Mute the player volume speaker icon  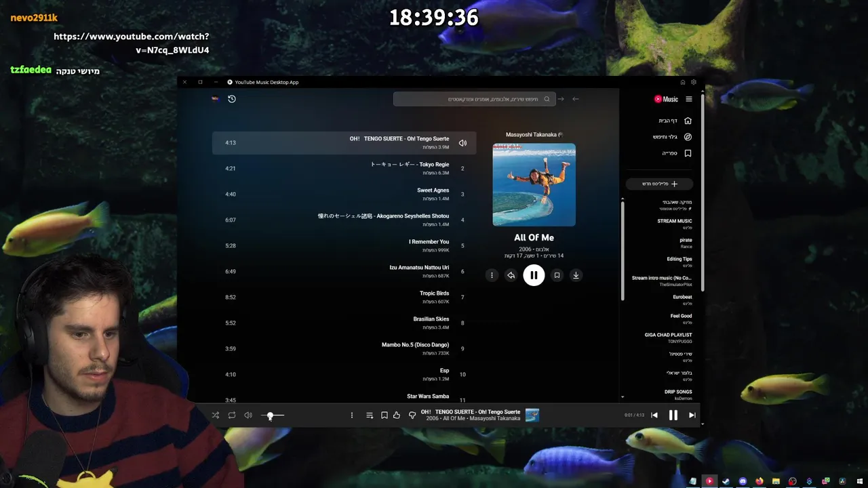(248, 415)
